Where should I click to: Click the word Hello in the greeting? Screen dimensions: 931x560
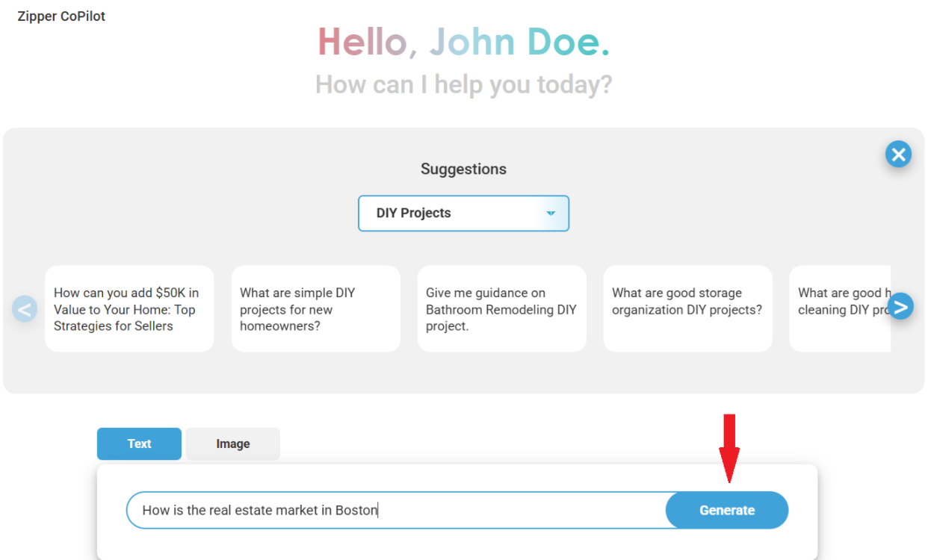pyautogui.click(x=362, y=42)
